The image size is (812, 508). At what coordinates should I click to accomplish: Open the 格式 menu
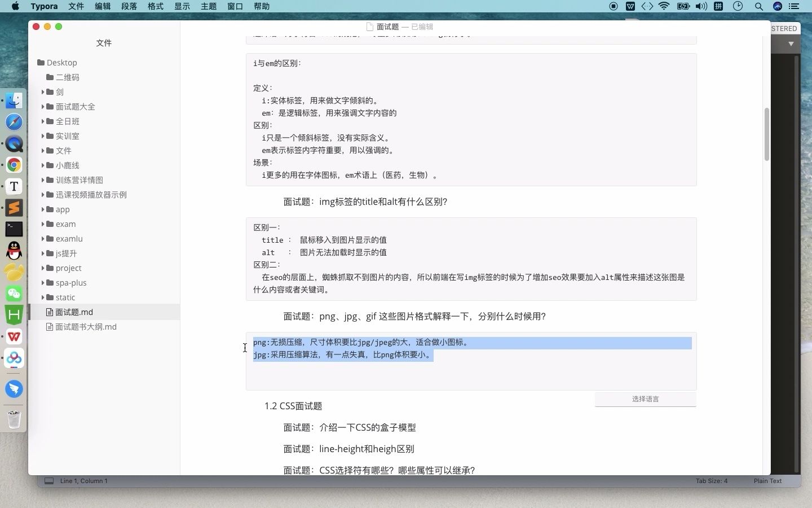156,6
